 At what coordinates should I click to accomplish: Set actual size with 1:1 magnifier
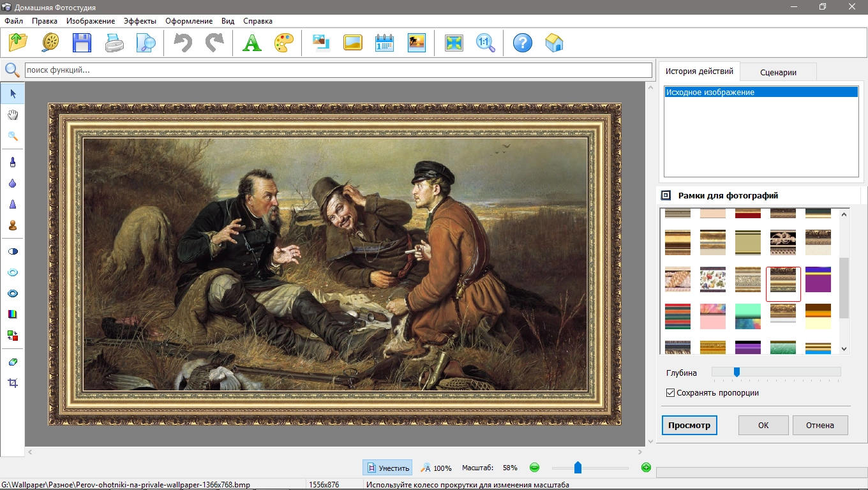[x=486, y=43]
